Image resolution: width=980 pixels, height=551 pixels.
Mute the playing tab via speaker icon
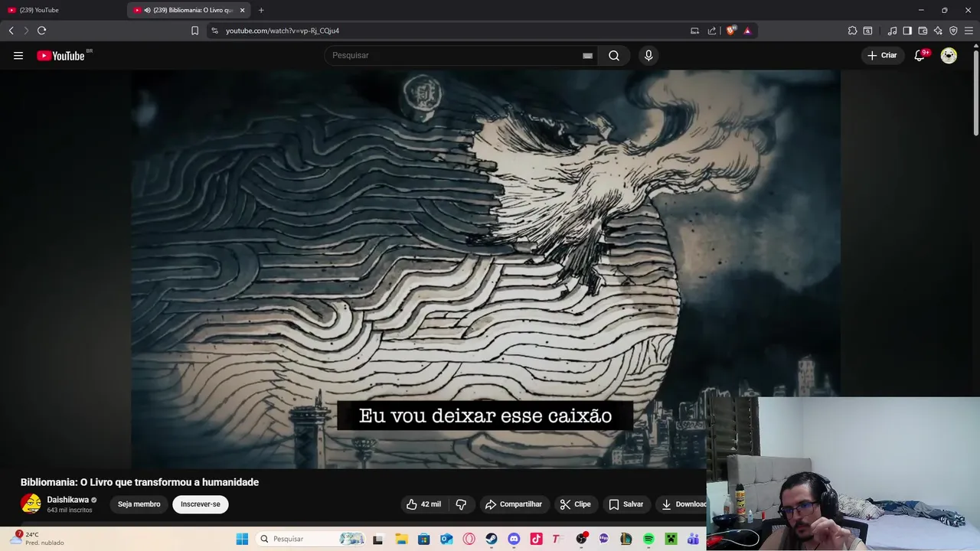point(147,10)
